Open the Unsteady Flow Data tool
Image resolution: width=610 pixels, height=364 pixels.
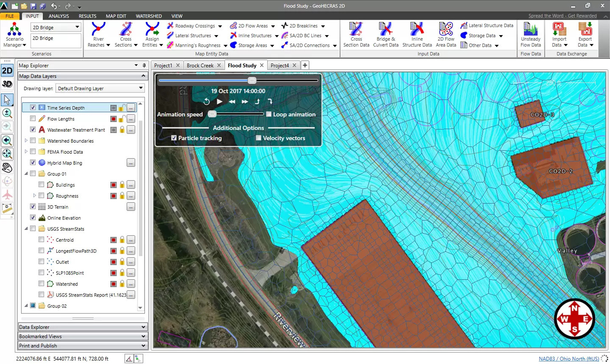click(x=530, y=34)
